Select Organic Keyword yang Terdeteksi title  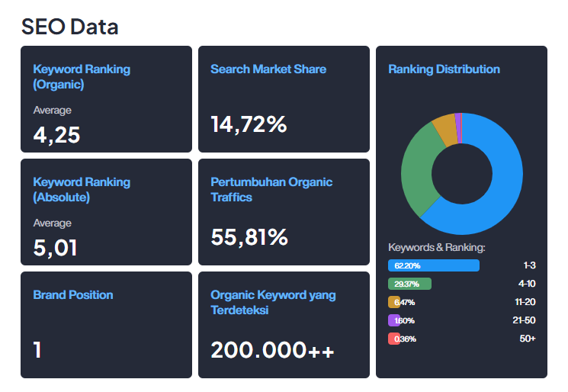pyautogui.click(x=273, y=302)
